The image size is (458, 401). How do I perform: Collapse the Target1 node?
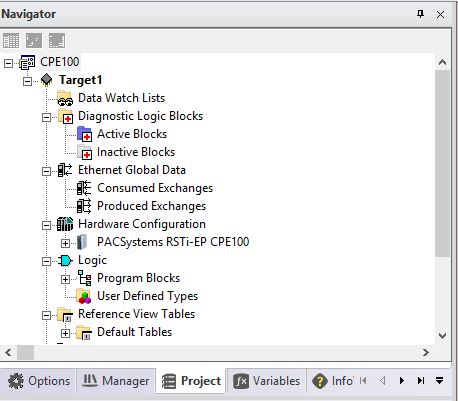click(27, 81)
